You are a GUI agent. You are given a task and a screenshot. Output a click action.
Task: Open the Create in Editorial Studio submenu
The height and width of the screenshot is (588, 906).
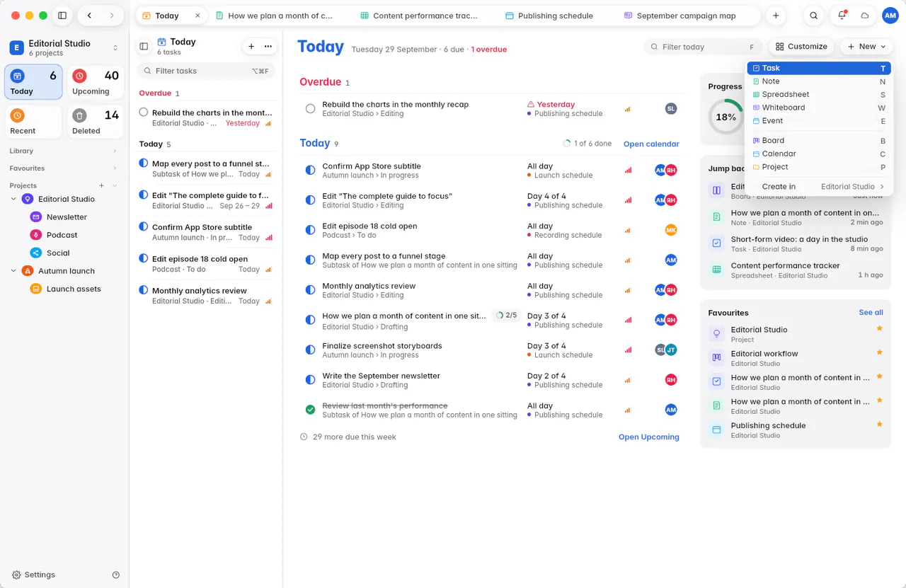point(820,187)
